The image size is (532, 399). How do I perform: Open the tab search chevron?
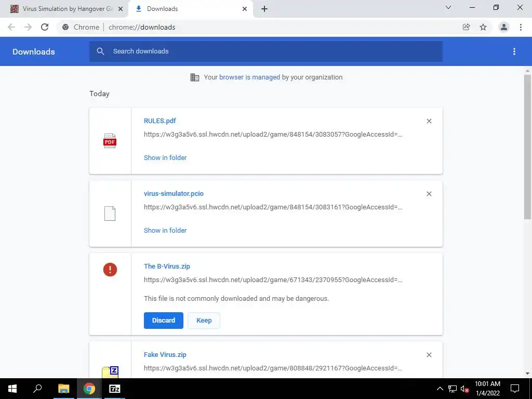point(448,7)
